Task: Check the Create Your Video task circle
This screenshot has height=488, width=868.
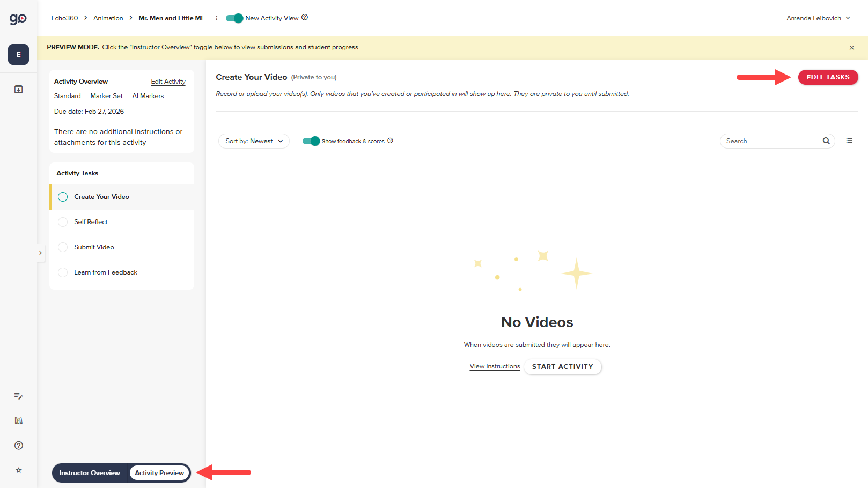Action: coord(63,197)
